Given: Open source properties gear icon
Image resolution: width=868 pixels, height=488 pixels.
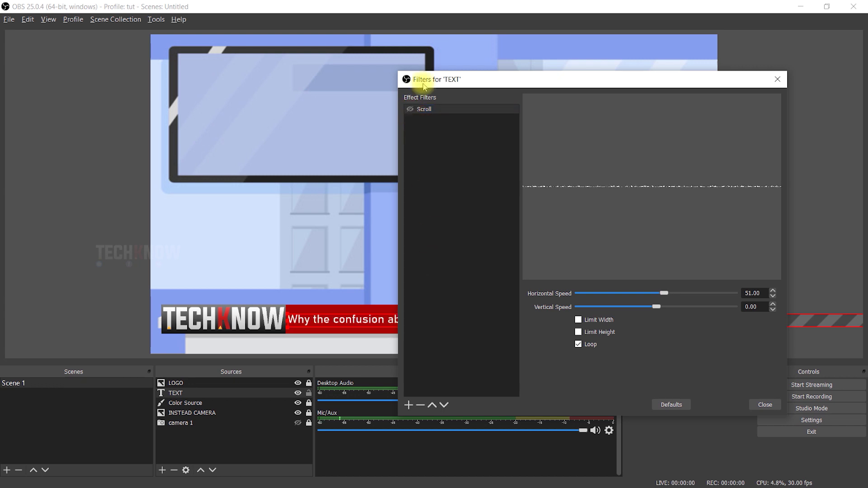Looking at the screenshot, I should coord(186,470).
